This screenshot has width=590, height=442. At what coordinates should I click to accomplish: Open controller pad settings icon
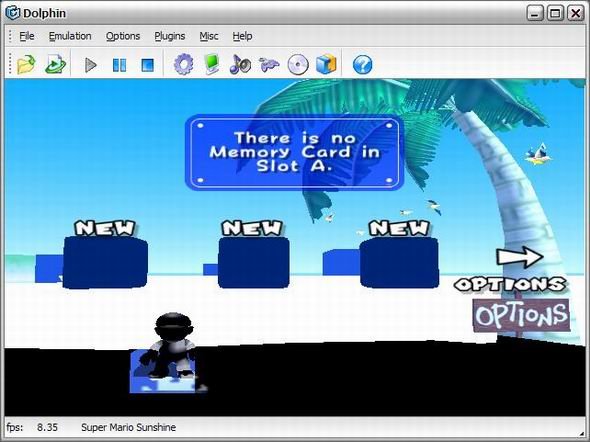(x=269, y=64)
